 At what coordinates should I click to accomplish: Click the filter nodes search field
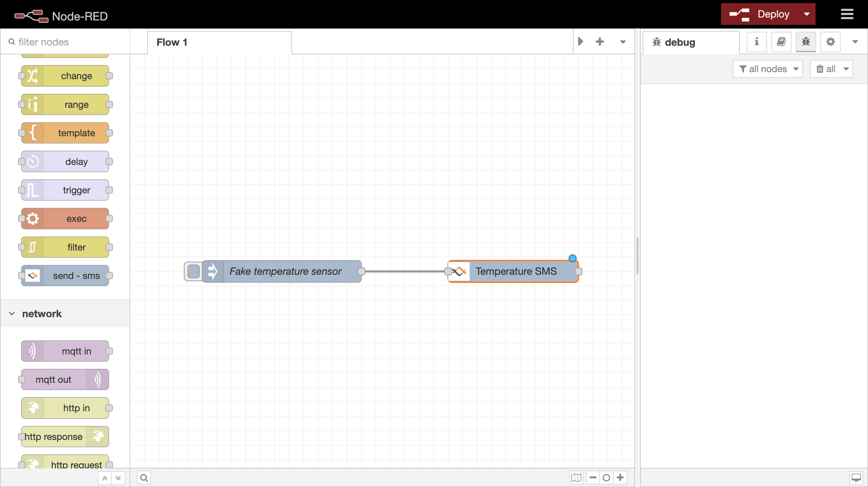67,42
